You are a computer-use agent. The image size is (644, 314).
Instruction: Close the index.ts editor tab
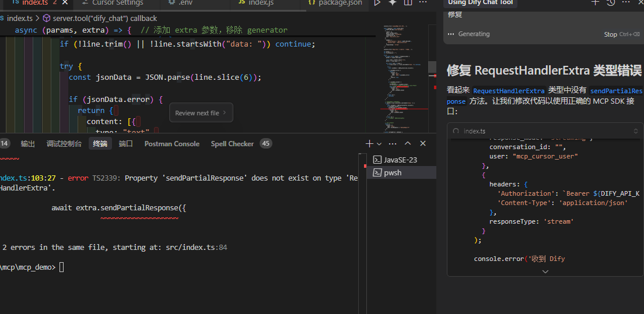coord(65,3)
